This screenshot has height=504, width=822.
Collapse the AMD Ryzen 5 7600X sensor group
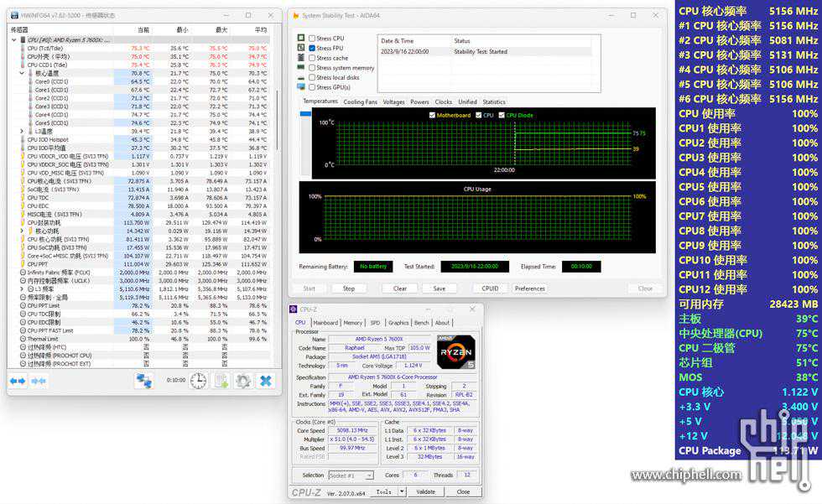pos(14,40)
